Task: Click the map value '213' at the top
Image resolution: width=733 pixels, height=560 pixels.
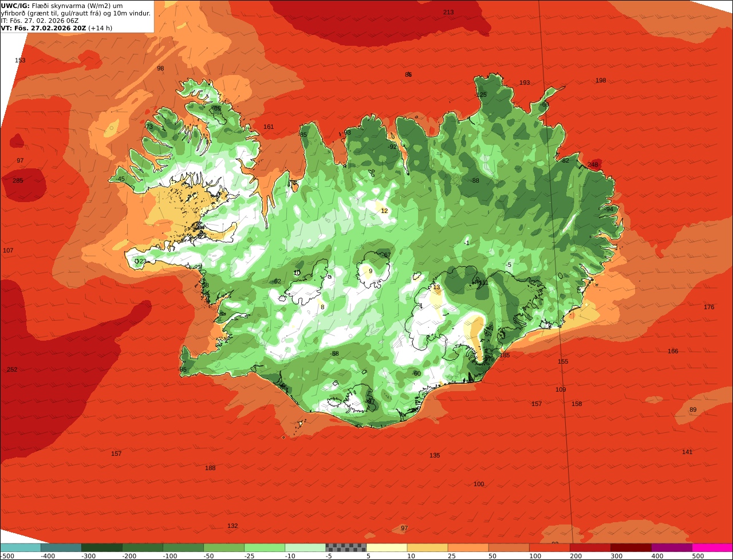Action: pyautogui.click(x=448, y=12)
